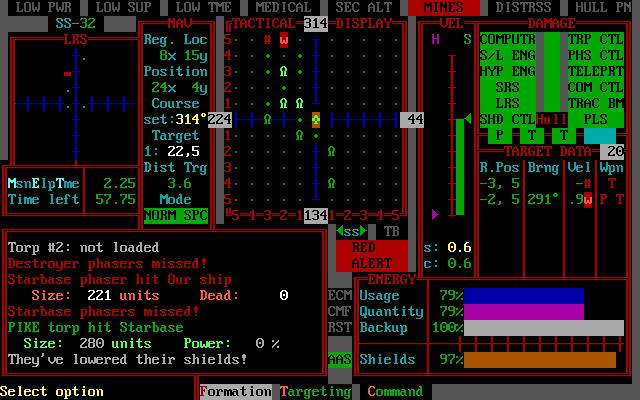
Task: Select the COMPUTR damage status block
Action: (507, 39)
